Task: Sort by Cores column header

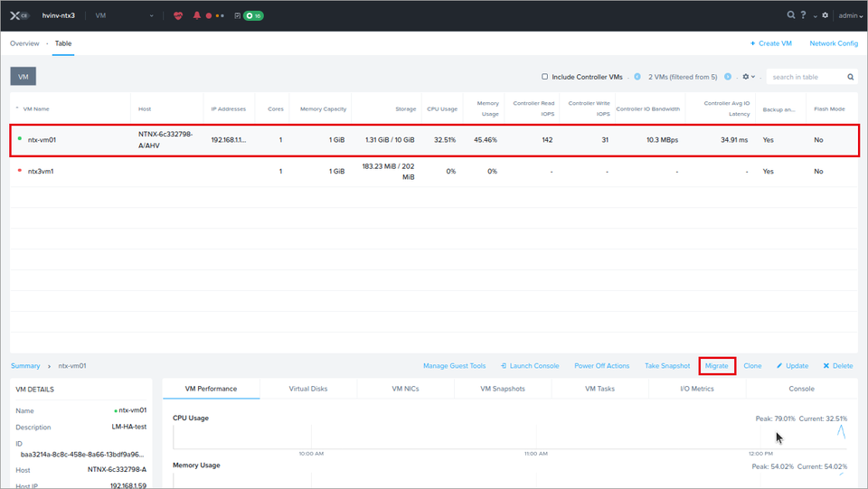Action: click(x=276, y=109)
